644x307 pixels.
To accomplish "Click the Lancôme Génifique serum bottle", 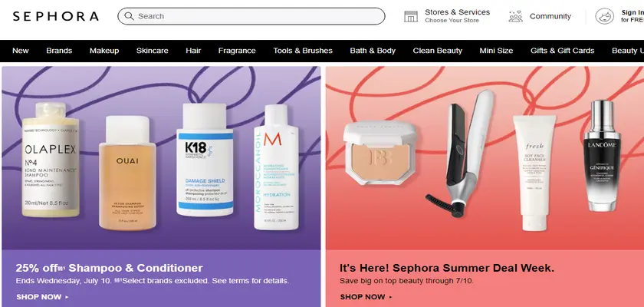I will tap(602, 156).
